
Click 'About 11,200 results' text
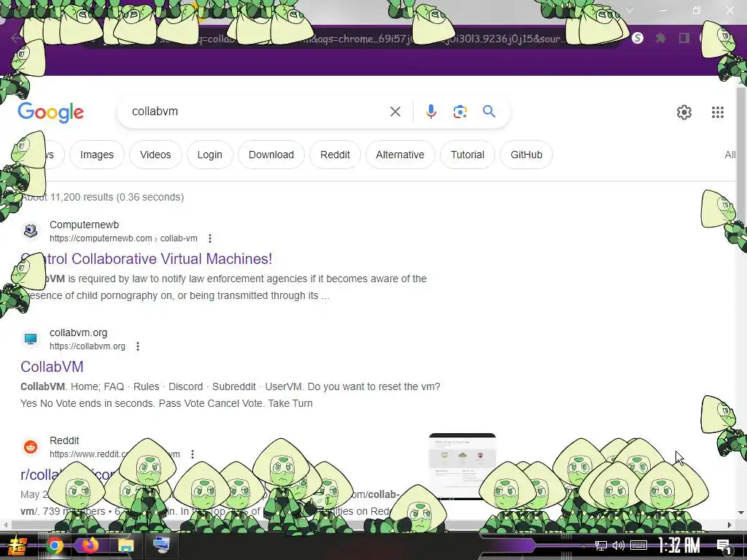[x=67, y=197]
